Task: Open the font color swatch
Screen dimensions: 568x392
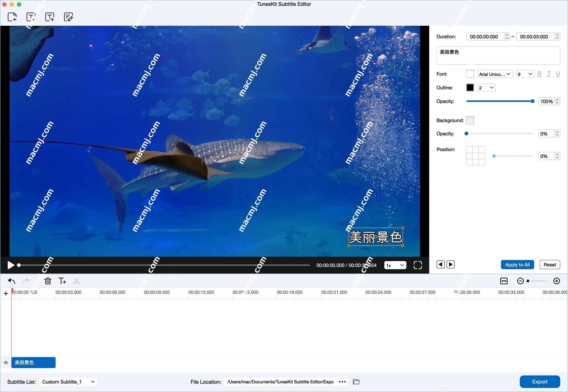Action: pyautogui.click(x=470, y=74)
